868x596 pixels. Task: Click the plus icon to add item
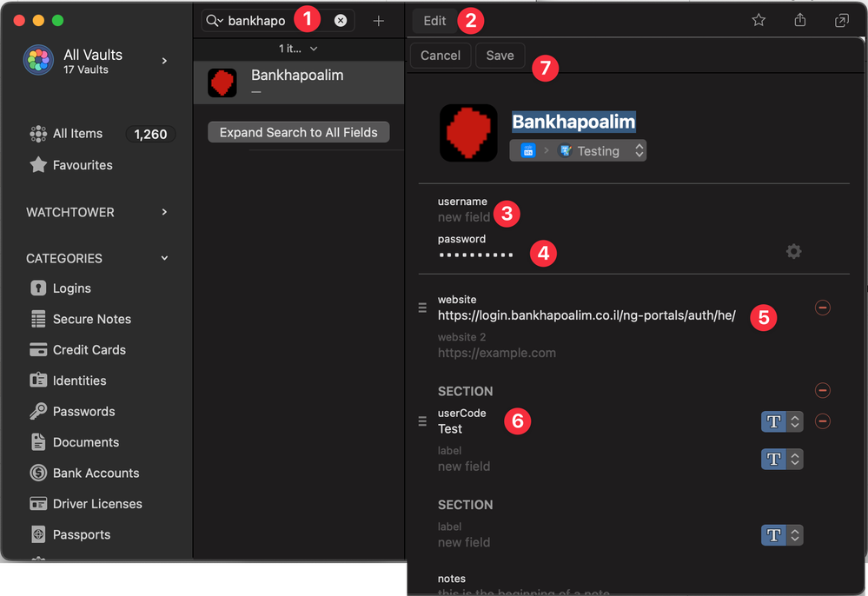click(378, 21)
